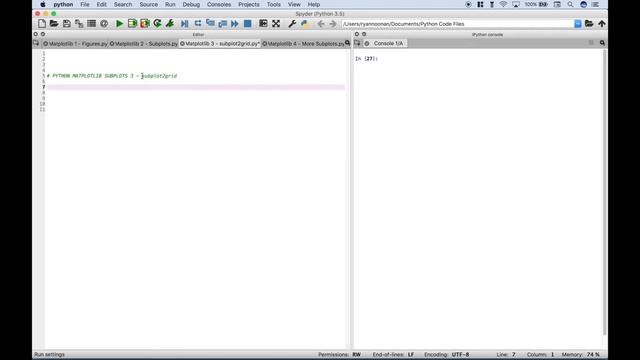Image resolution: width=640 pixels, height=360 pixels.
Task: Save the current file
Action: point(67,24)
